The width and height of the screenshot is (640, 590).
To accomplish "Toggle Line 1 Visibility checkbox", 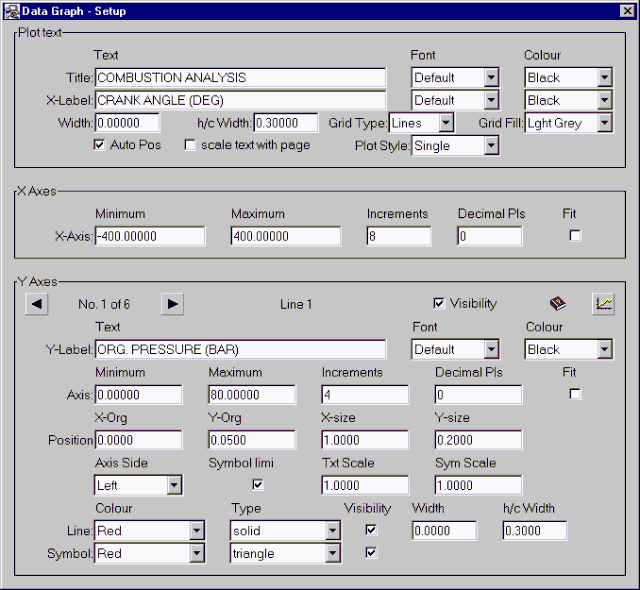I will [439, 303].
